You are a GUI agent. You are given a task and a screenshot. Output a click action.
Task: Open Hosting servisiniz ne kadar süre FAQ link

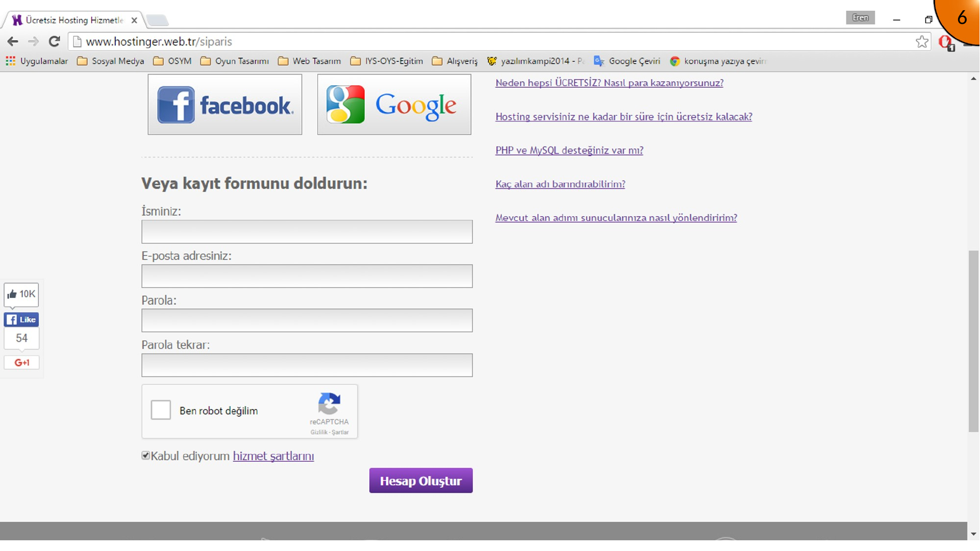624,117
